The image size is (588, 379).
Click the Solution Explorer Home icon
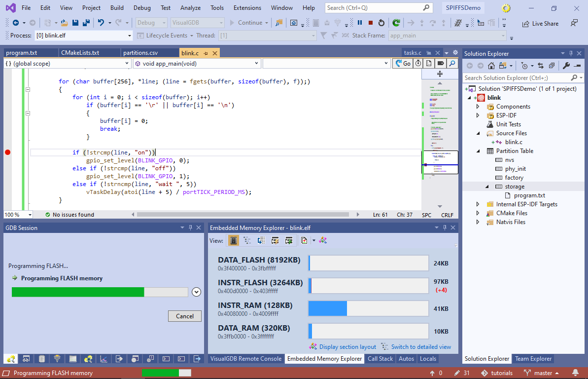point(492,66)
